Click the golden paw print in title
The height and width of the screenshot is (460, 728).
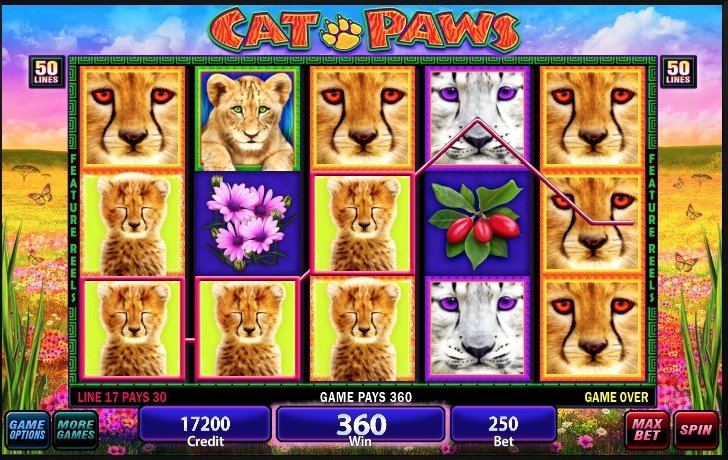coord(342,32)
